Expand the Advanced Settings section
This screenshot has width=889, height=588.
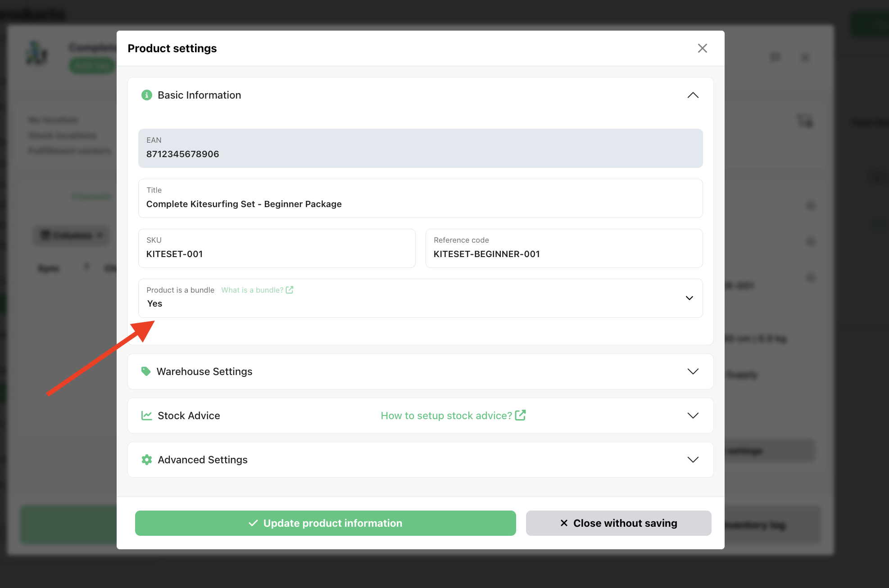693,460
